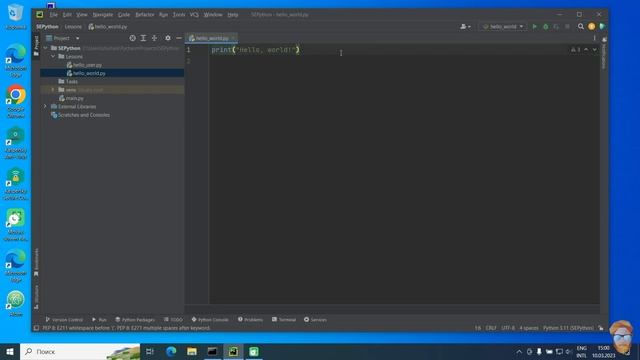Click Collapse All icon in Project panel
Screen dimensions: 640x360
pos(154,38)
